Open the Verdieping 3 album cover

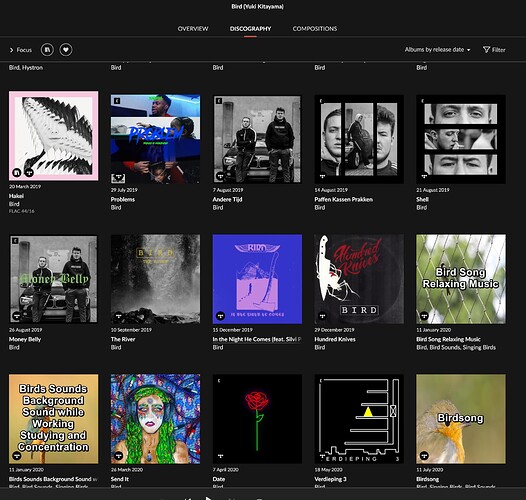tap(359, 419)
